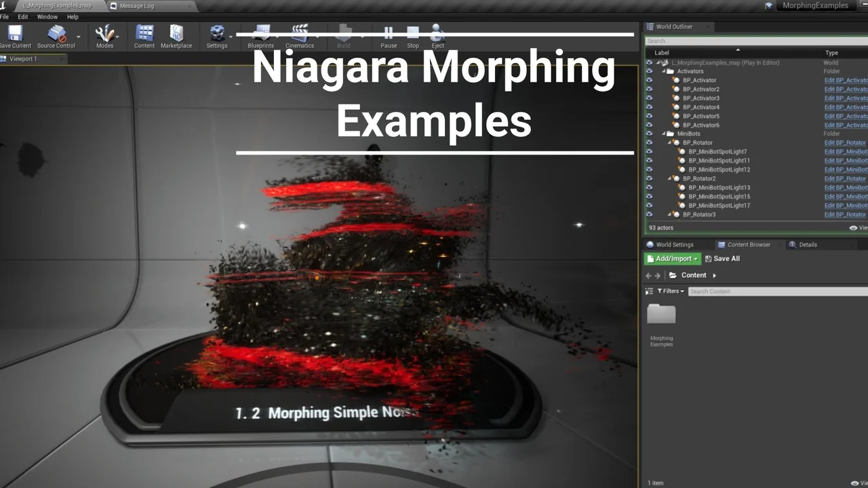Screen dimensions: 868x488
Task: Hide the Activators folder with its eye toggle
Action: 650,71
